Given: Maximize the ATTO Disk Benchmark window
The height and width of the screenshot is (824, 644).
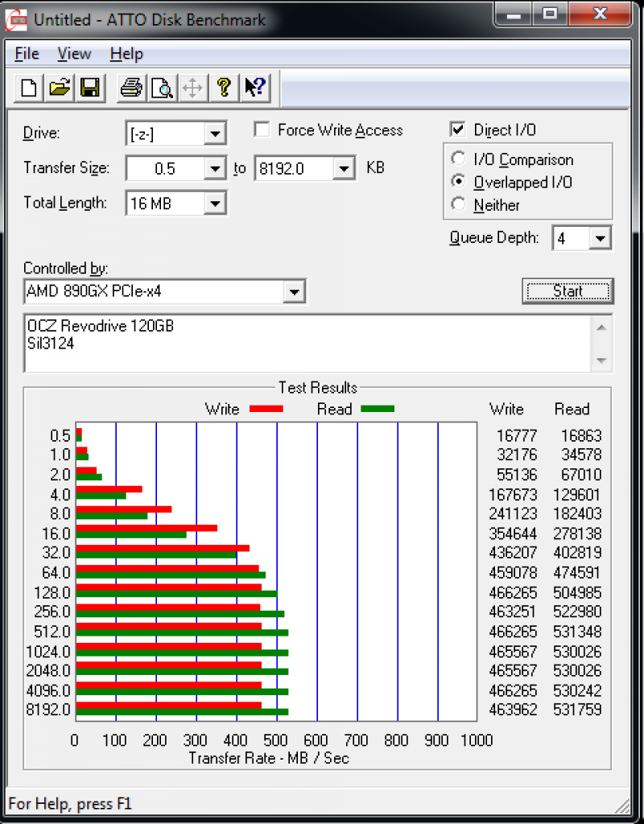Looking at the screenshot, I should pyautogui.click(x=549, y=14).
